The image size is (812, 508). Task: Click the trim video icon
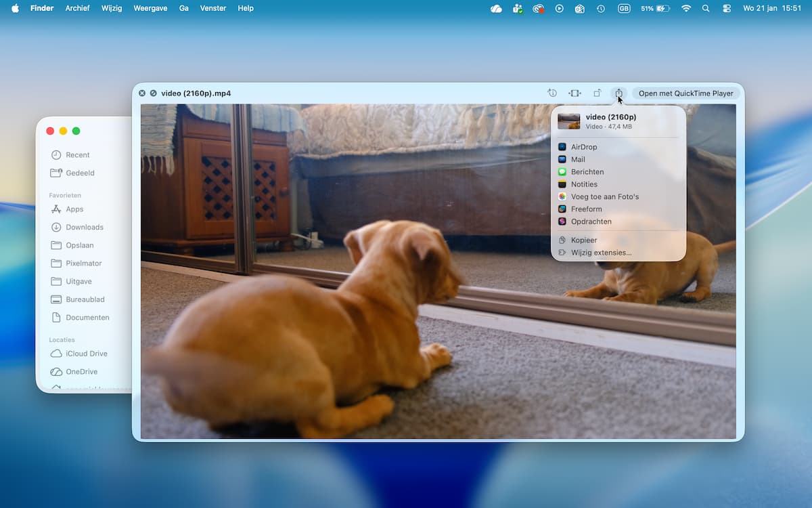point(574,93)
